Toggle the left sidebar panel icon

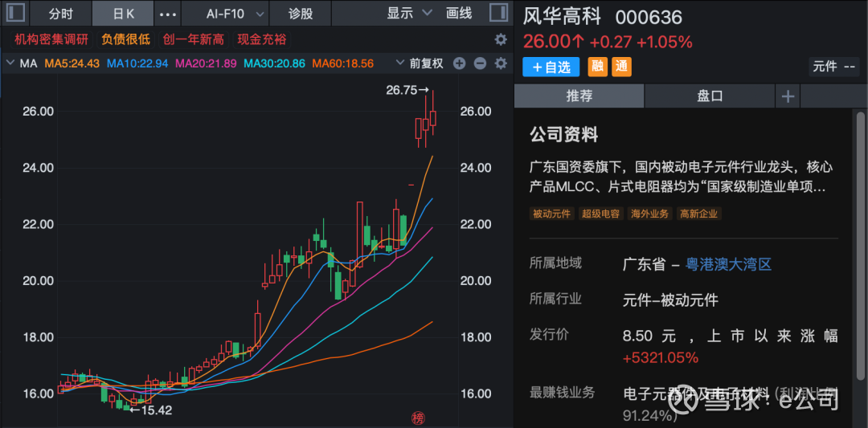[x=15, y=14]
